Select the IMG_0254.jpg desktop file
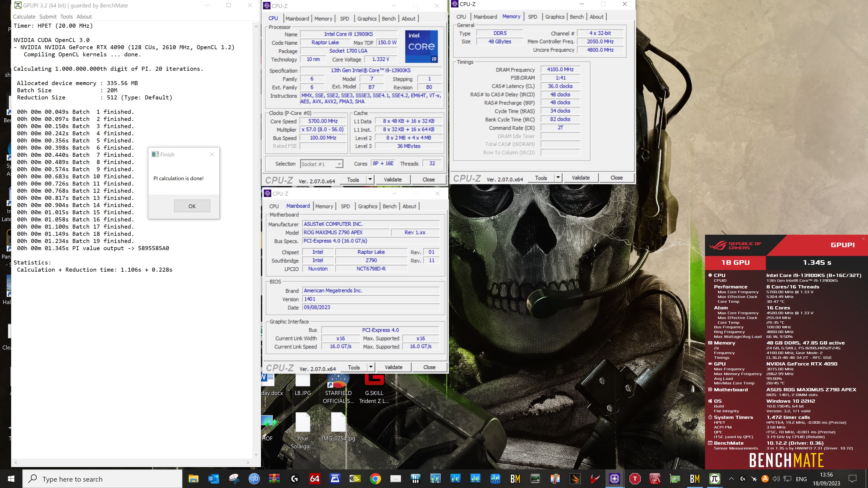868x488 pixels. pyautogui.click(x=338, y=427)
